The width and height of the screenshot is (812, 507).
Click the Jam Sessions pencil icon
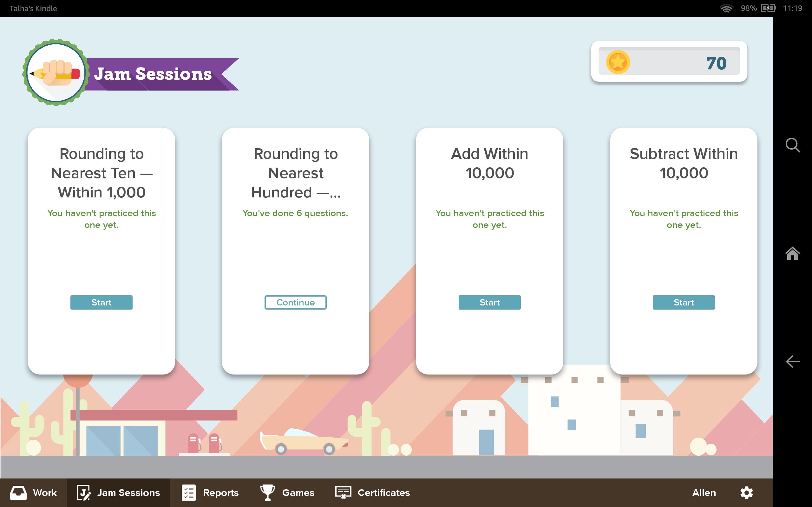(83, 492)
